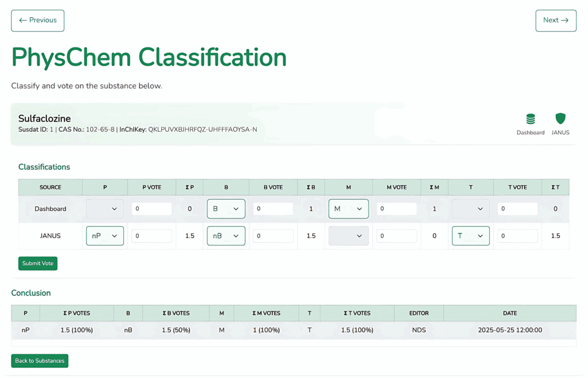Open the JANUS row empty M dropdown
The width and height of the screenshot is (588, 378).
pyautogui.click(x=349, y=236)
